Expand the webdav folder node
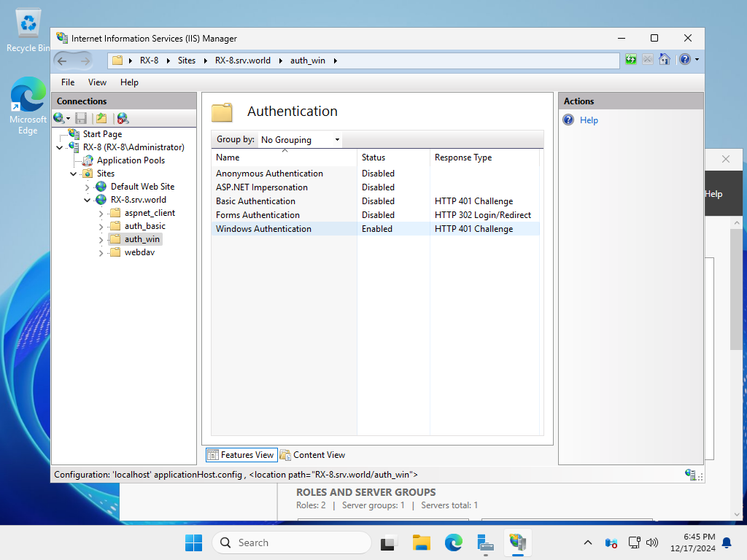747x560 pixels. (x=101, y=252)
